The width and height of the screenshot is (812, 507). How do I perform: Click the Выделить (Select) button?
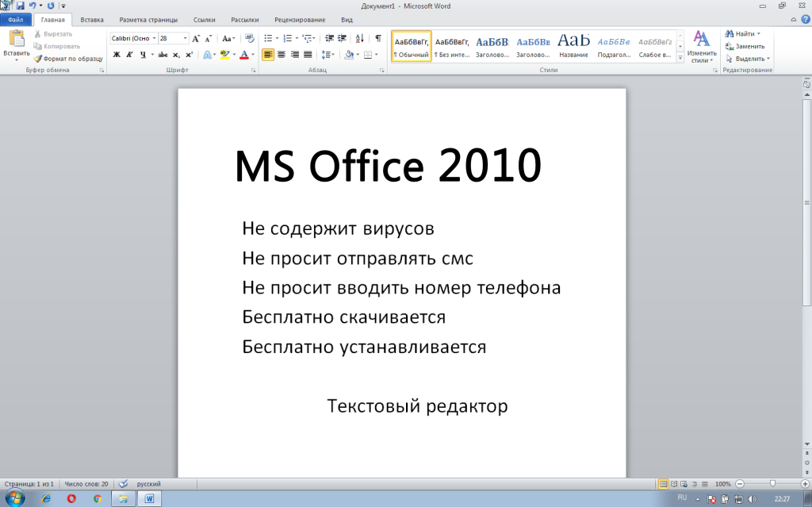pyautogui.click(x=748, y=59)
